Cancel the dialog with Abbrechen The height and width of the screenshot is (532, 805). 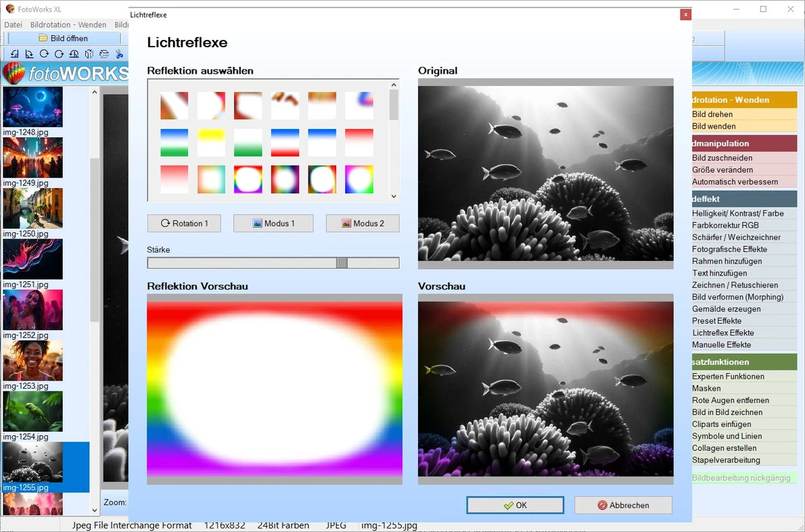click(x=623, y=506)
